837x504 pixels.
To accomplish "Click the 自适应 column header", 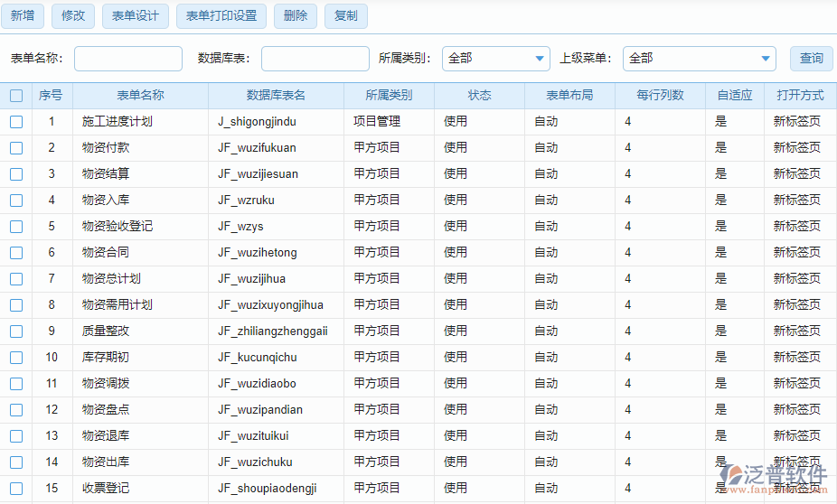I will tap(735, 96).
